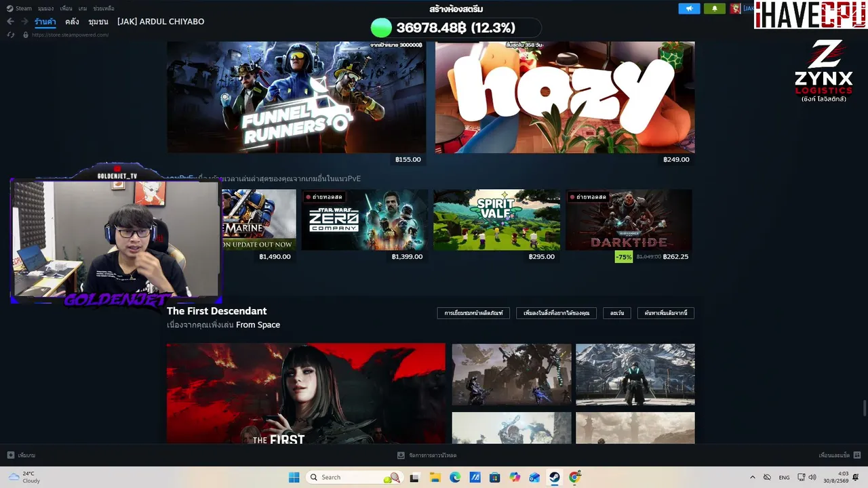The image size is (868, 488).
Task: View the mech battle screenshot of First Descendant
Action: pos(512,374)
